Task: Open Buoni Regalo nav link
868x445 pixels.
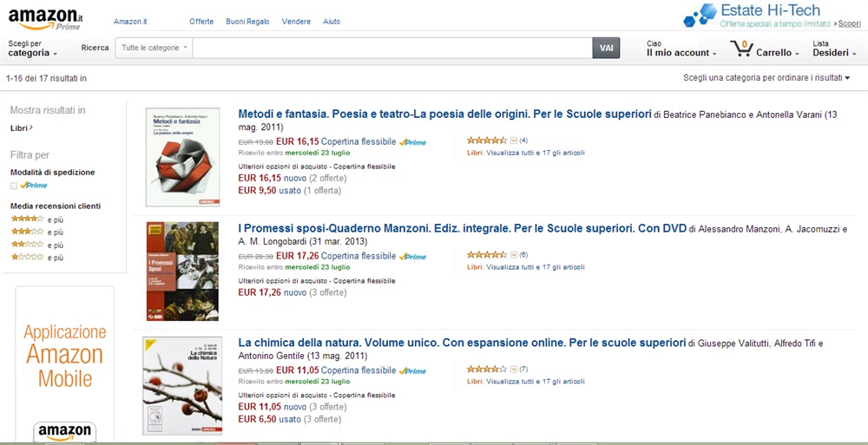Action: click(247, 22)
